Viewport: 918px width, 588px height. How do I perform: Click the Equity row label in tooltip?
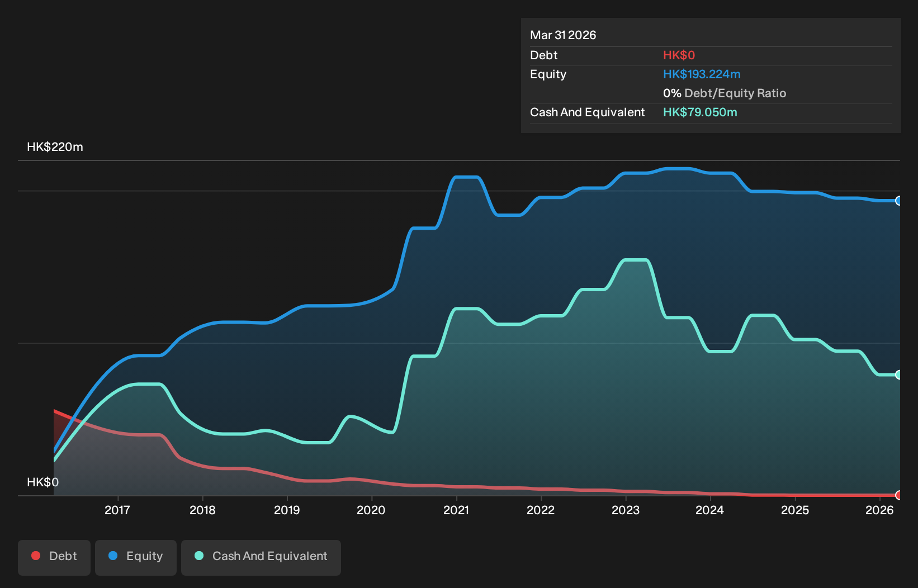click(548, 74)
